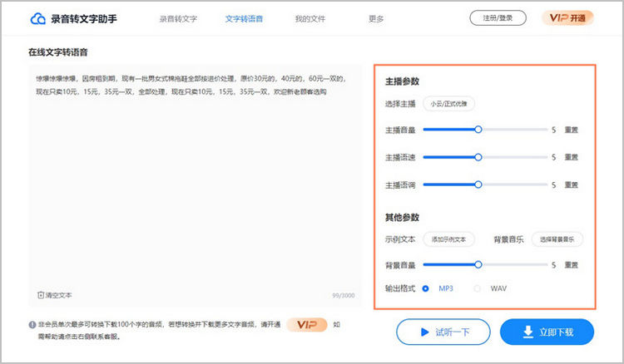Click the 注册/登录 button
Viewport: 624px width, 364px height.
coord(498,18)
